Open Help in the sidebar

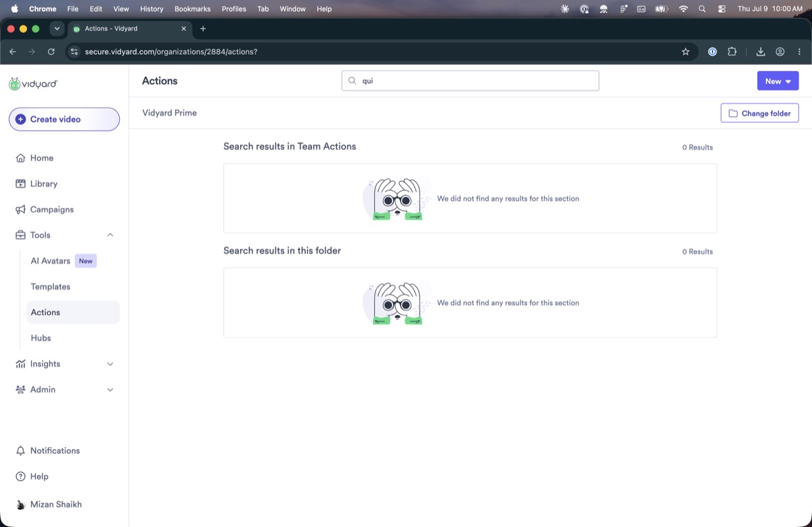[39, 476]
